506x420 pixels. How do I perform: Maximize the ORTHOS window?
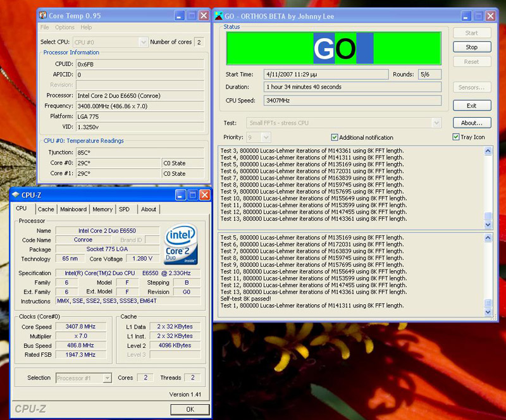[478, 16]
